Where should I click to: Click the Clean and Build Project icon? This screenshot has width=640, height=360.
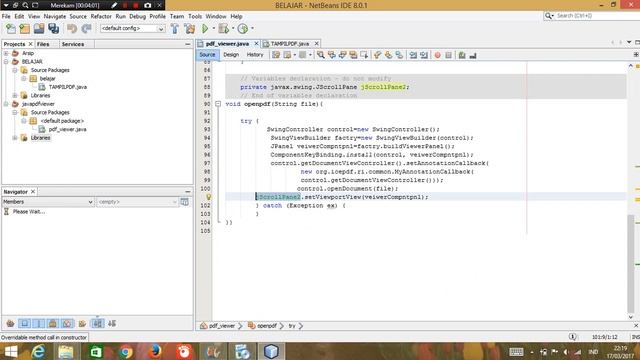click(190, 29)
